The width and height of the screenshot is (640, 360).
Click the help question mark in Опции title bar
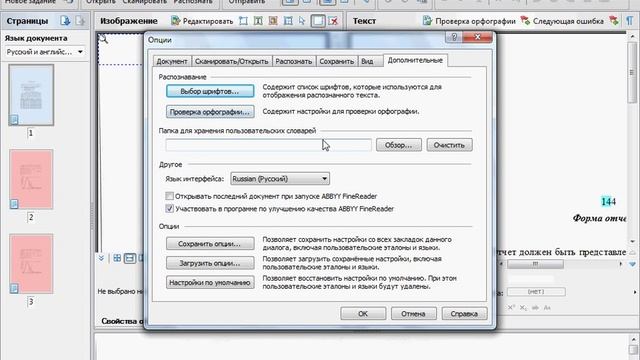coord(454,37)
